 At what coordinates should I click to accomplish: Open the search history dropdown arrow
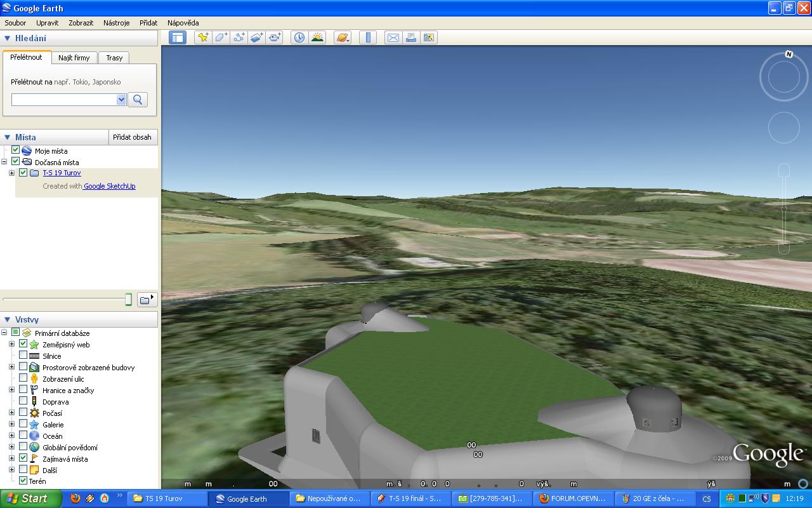point(121,100)
